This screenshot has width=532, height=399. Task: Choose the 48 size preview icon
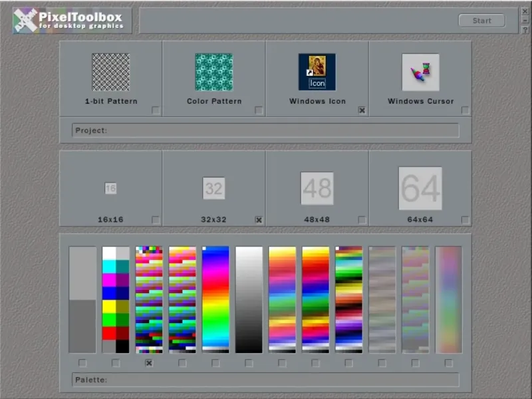(x=317, y=188)
